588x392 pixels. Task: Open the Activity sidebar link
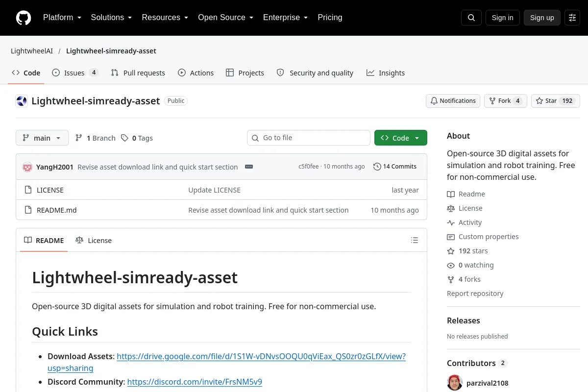click(465, 222)
